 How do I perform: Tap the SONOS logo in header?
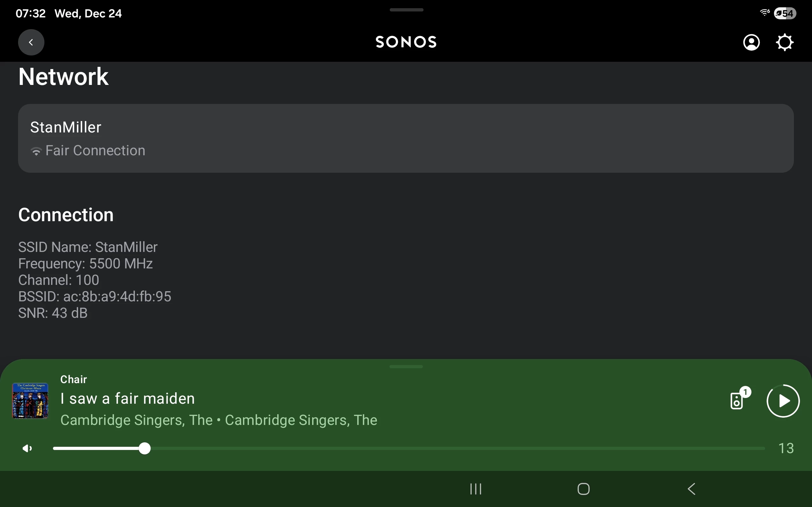[x=406, y=42]
